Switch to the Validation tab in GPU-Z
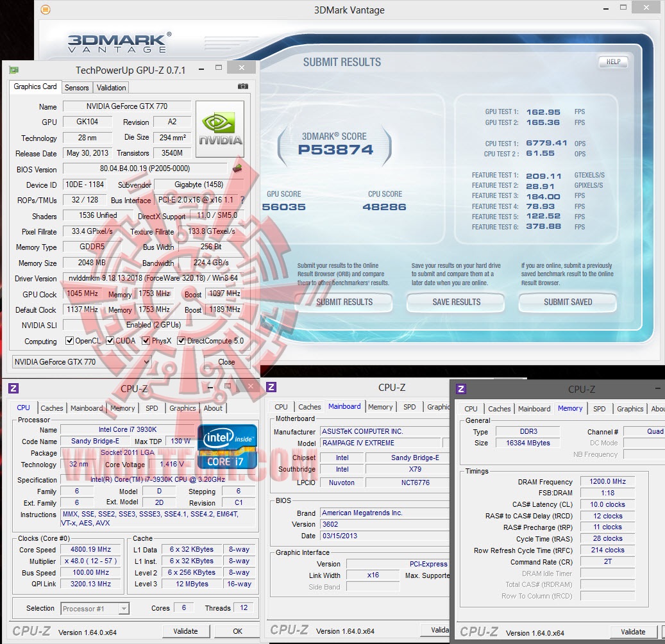The width and height of the screenshot is (665, 644). 111,88
